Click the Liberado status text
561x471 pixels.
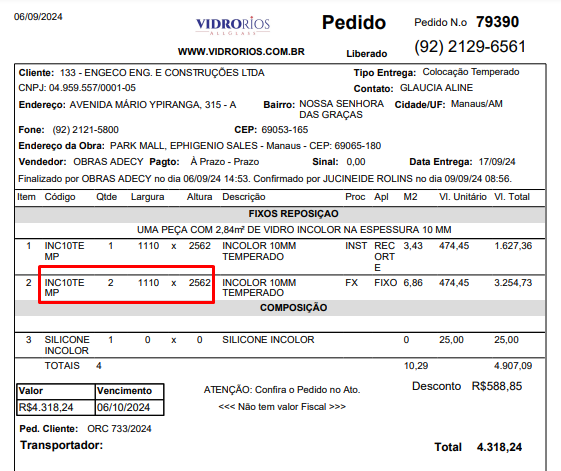[x=367, y=54]
